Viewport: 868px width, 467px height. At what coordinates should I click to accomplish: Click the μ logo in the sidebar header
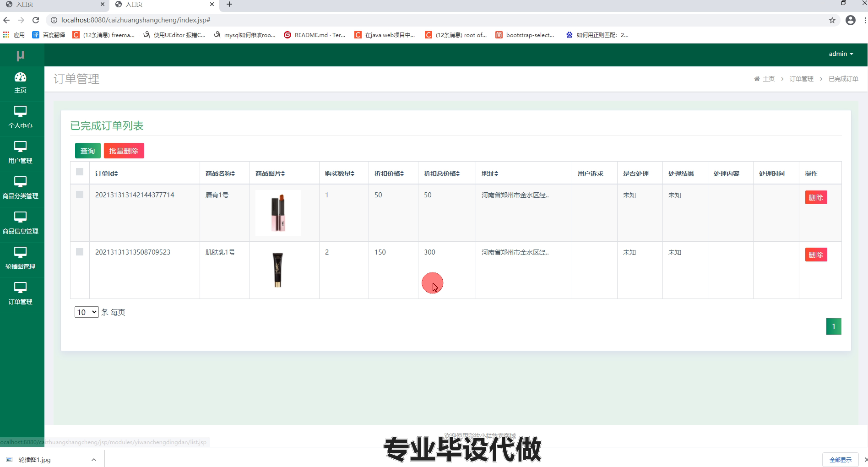[21, 55]
